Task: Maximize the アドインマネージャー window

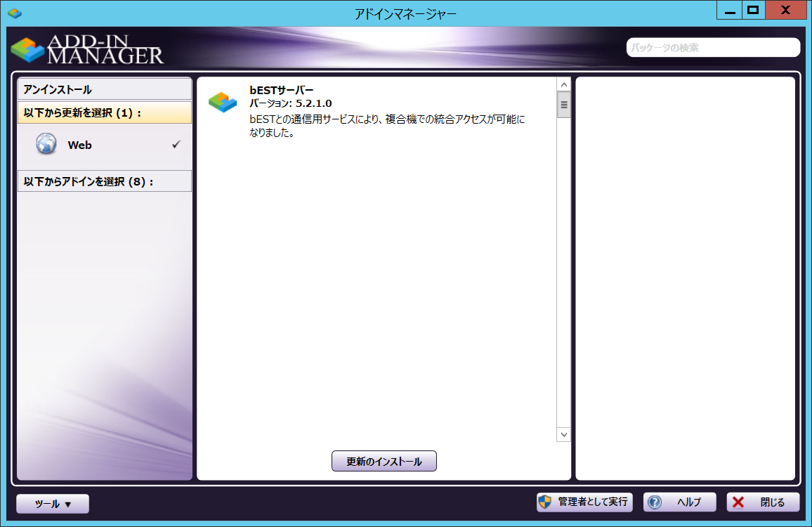Action: (754, 11)
